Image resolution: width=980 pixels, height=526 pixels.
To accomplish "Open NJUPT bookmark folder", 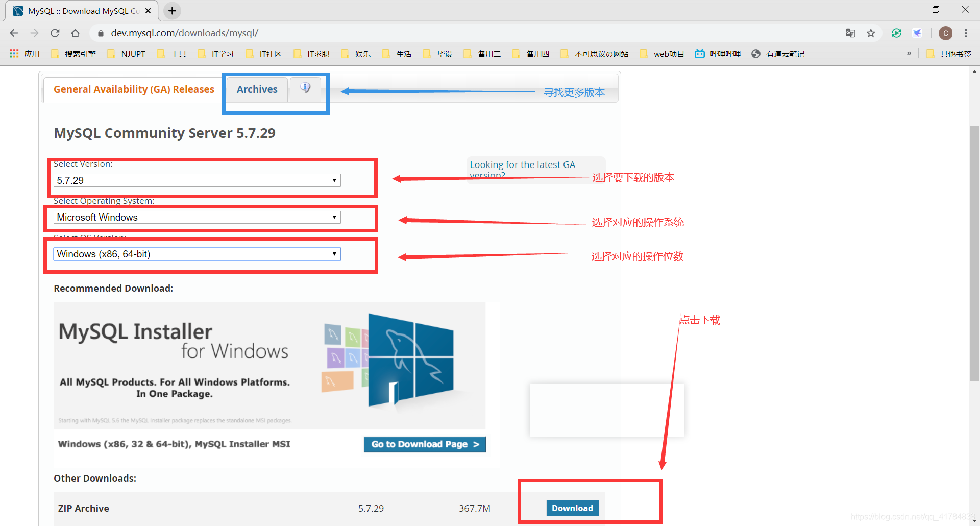I will (126, 54).
